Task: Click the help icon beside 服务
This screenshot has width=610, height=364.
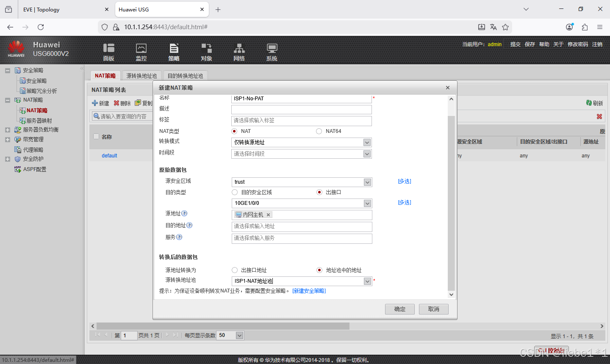Action: tap(179, 237)
